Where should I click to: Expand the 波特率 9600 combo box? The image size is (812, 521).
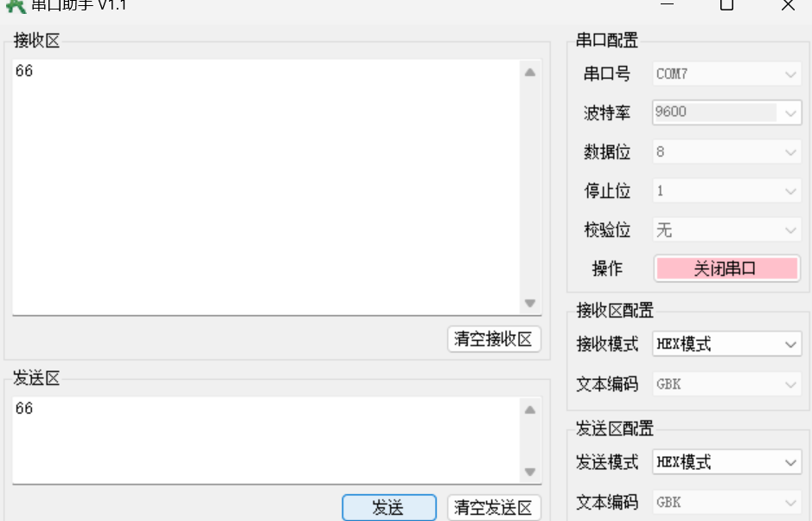click(727, 113)
